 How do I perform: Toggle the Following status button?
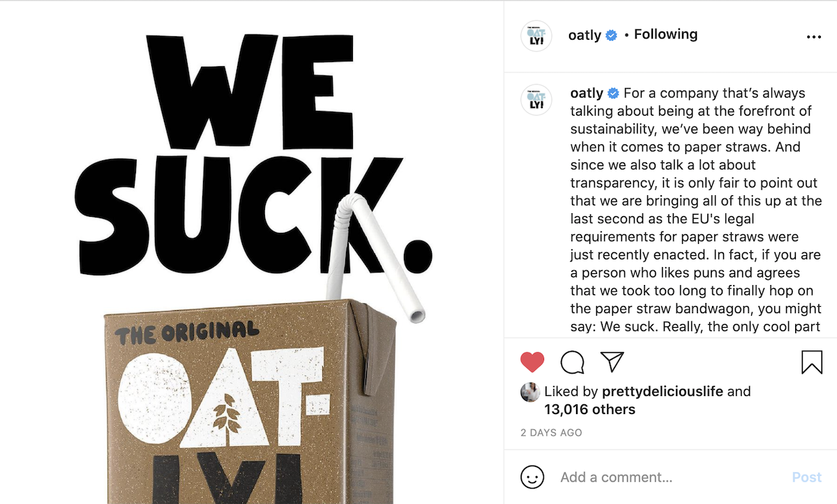[665, 35]
